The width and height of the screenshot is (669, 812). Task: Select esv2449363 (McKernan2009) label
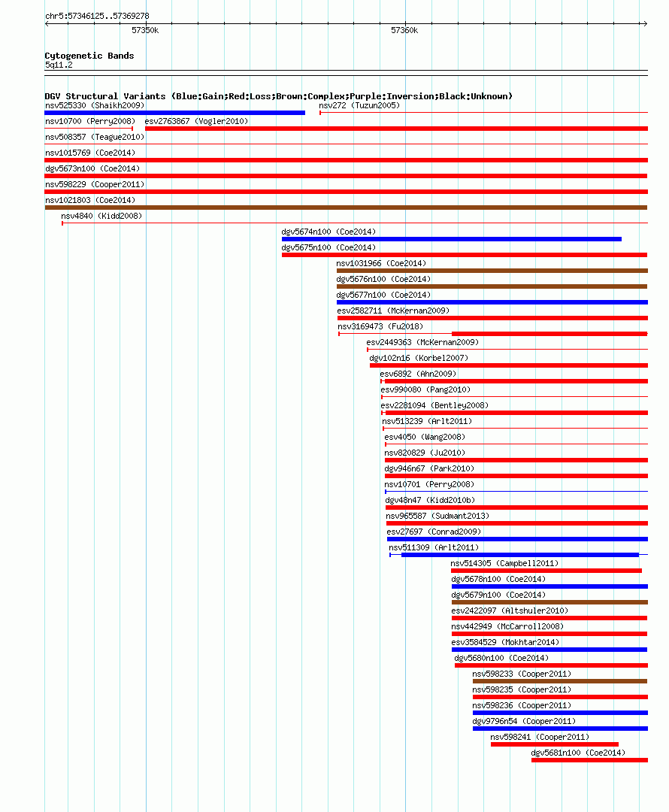point(422,342)
